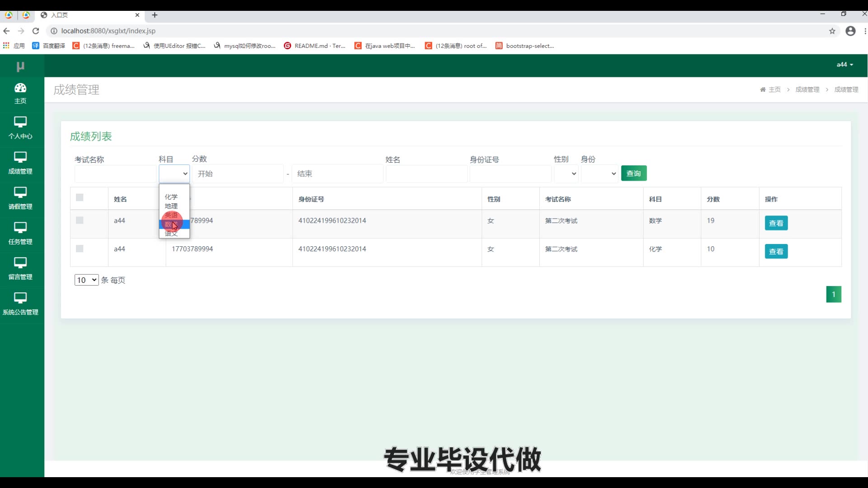Go to page 1 in pagination
The image size is (868, 488).
click(x=834, y=294)
